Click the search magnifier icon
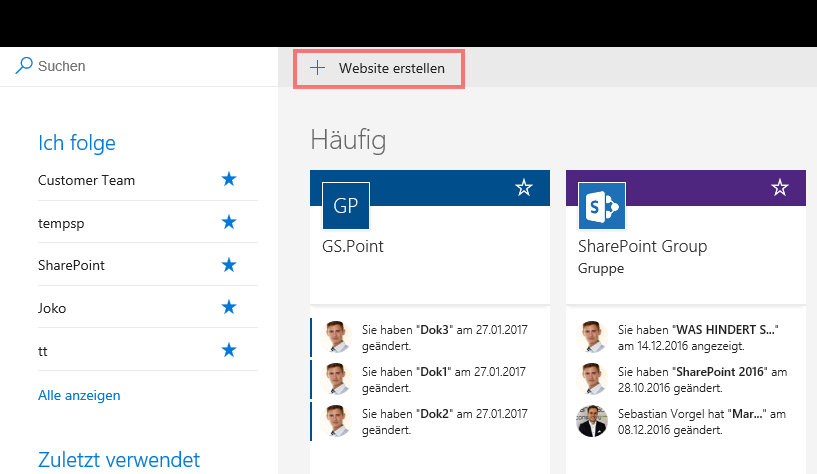Viewport: 817px width, 474px height. point(23,66)
